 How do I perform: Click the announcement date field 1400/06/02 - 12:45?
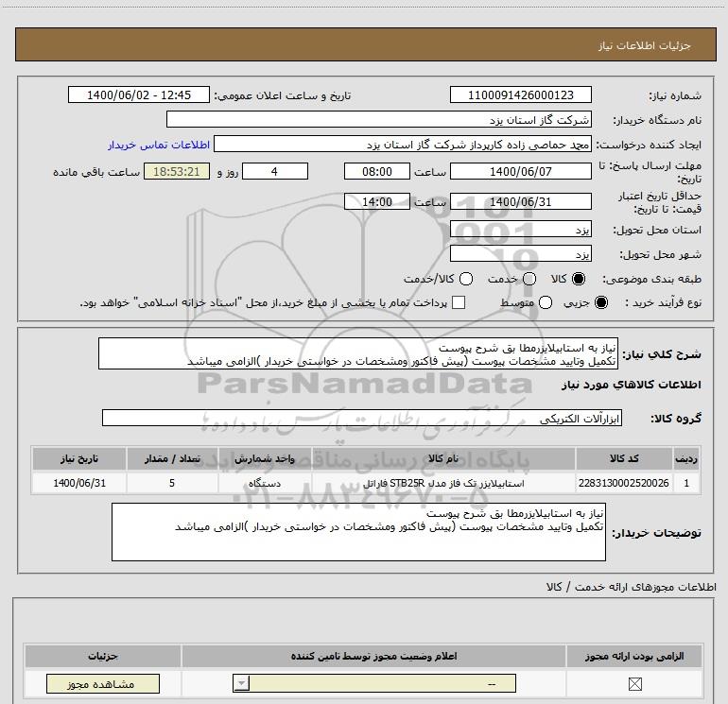point(139,94)
